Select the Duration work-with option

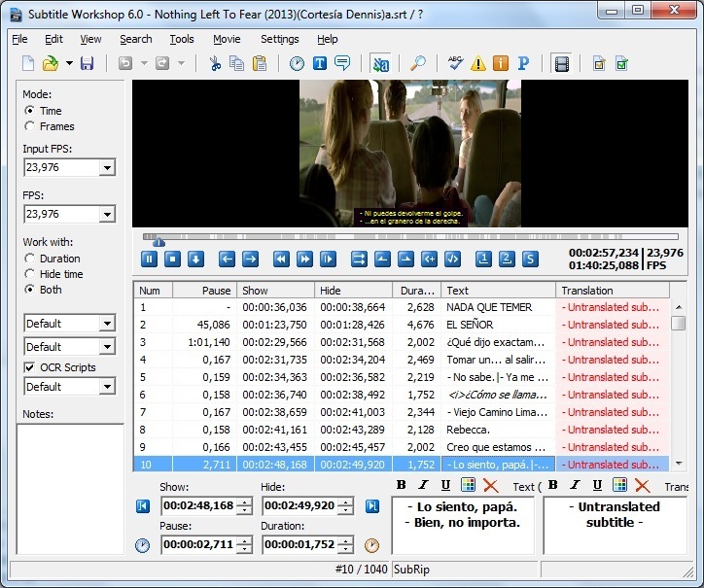click(30, 259)
